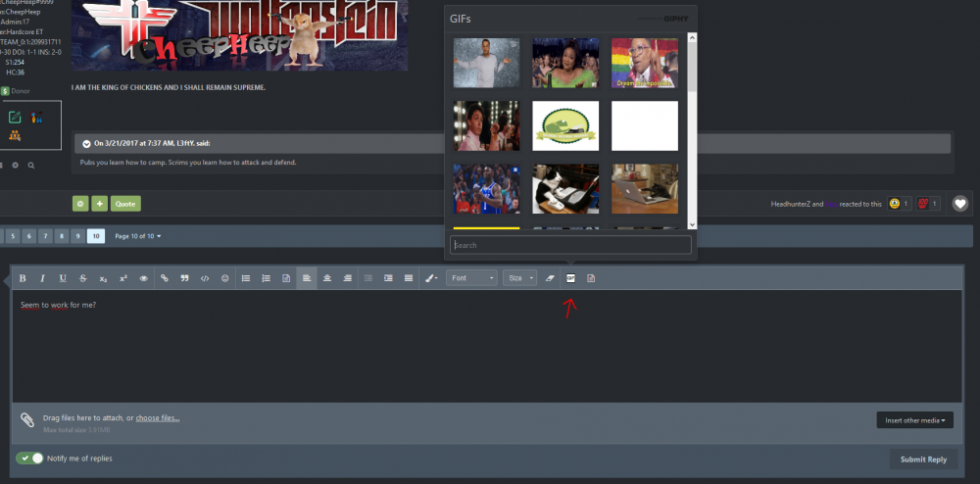The height and width of the screenshot is (484, 980).
Task: Click the magnifier icon under the profile
Action: point(30,166)
